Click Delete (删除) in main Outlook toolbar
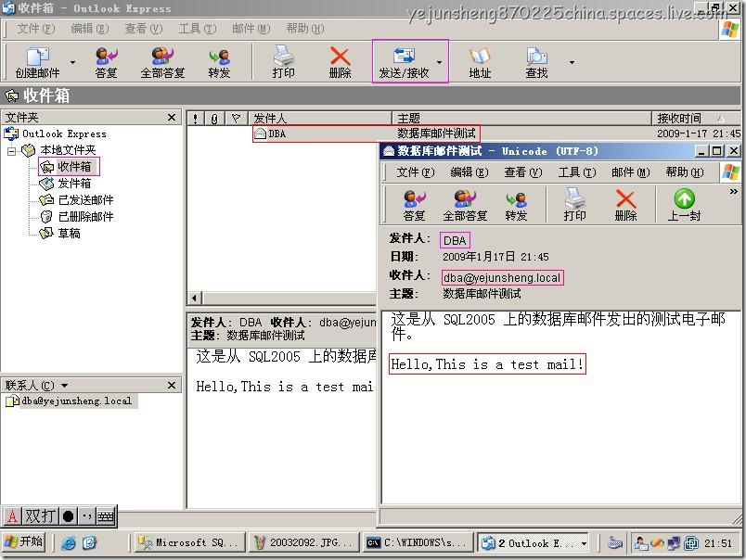This screenshot has height=560, width=746. pyautogui.click(x=341, y=62)
